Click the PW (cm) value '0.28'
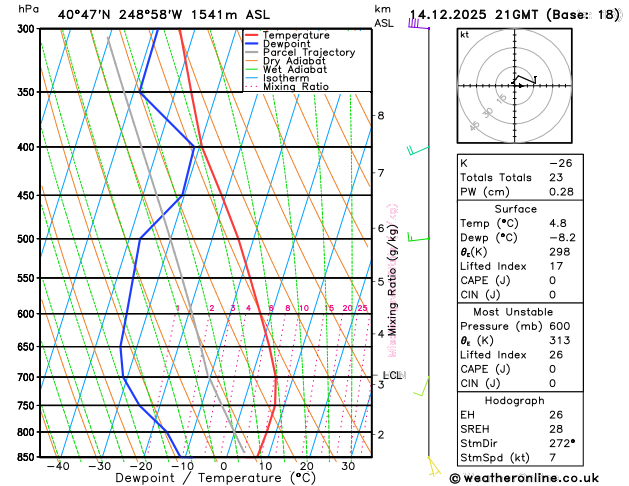 pos(561,192)
